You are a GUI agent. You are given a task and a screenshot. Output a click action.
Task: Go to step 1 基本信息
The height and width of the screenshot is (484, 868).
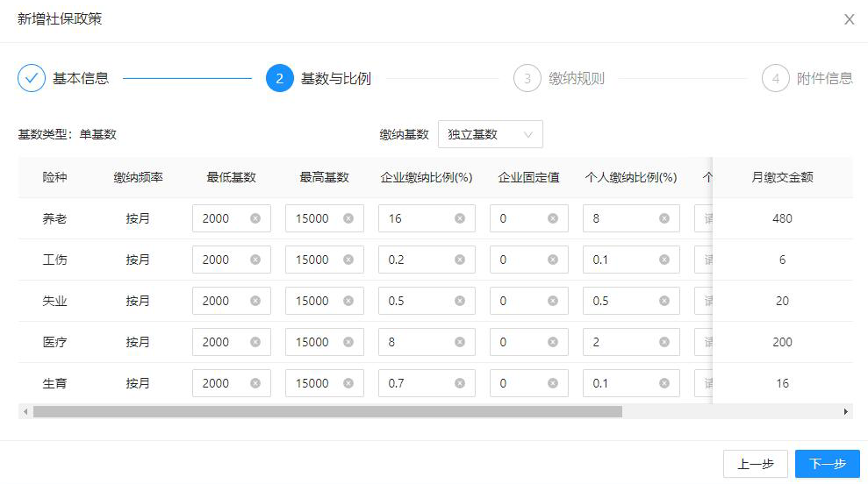coord(32,78)
